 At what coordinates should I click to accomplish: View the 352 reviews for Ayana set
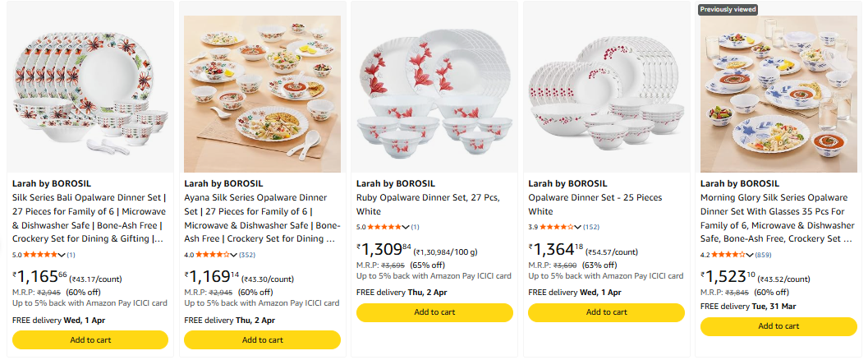tap(247, 255)
